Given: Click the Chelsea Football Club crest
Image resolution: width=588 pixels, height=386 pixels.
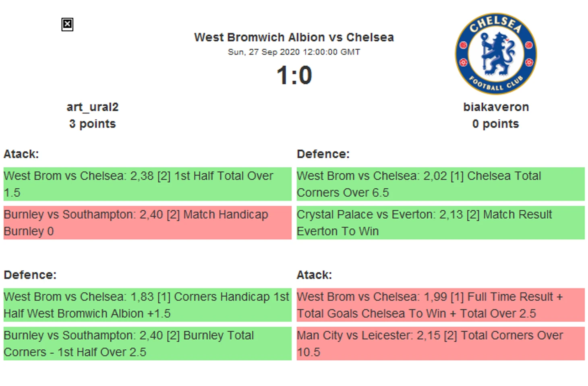Looking at the screenshot, I should pos(496,54).
